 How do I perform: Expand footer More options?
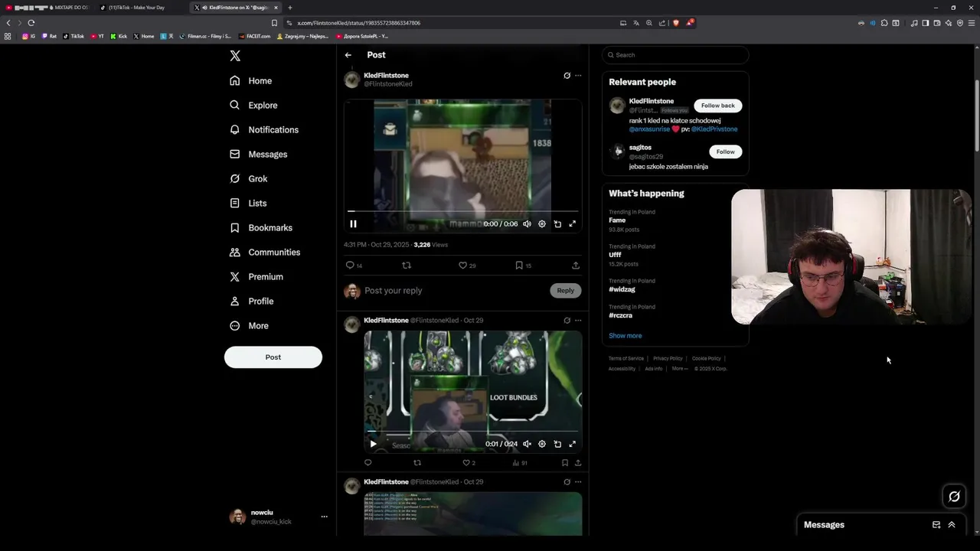click(680, 369)
